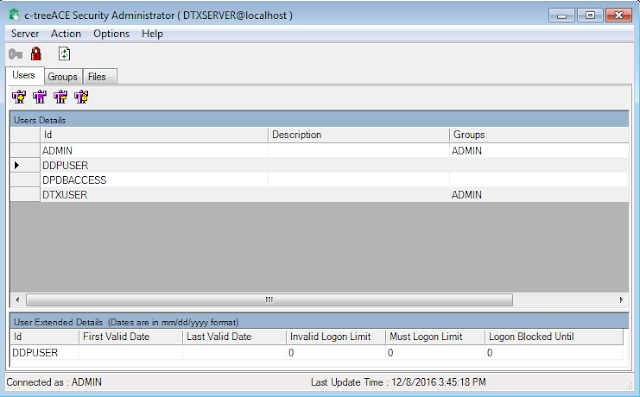Image resolution: width=640 pixels, height=397 pixels.
Task: Open the Help menu
Action: coord(152,33)
